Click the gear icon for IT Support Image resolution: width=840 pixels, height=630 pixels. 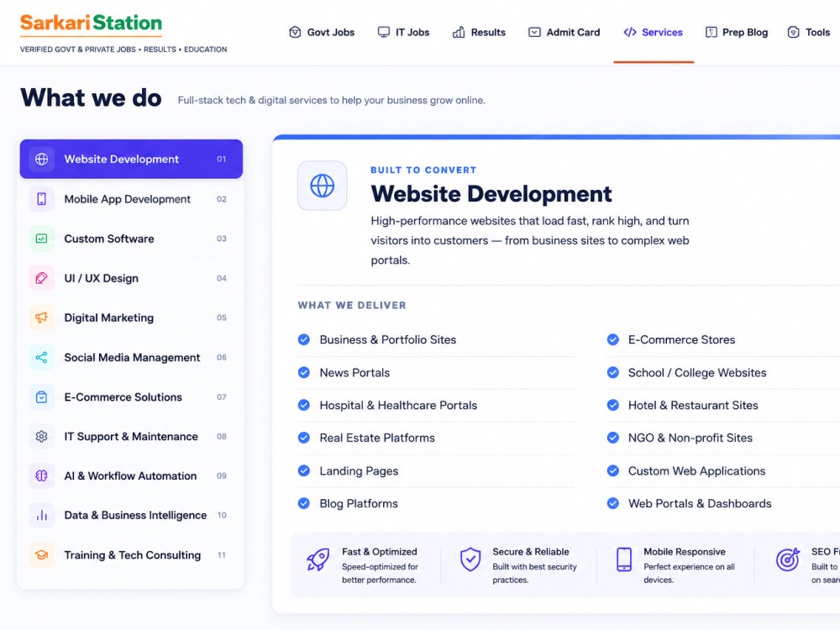41,437
